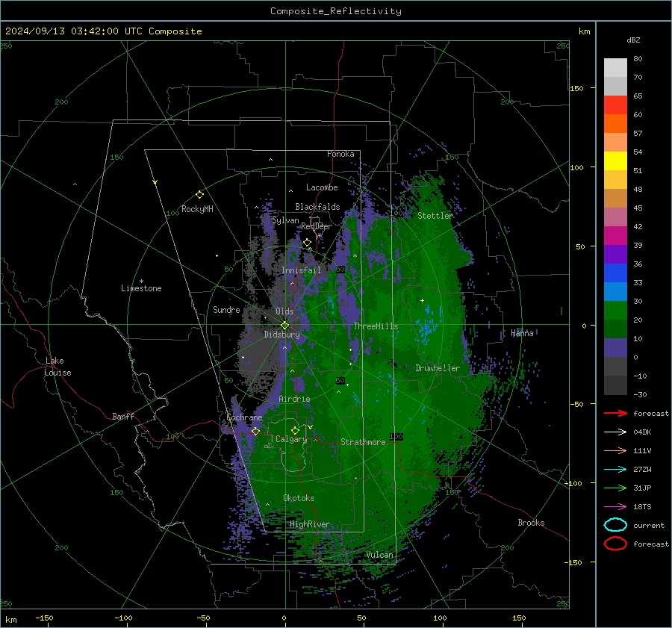Click the Okotoks city label
Viewport: 672px width, 628px height.
tap(299, 498)
